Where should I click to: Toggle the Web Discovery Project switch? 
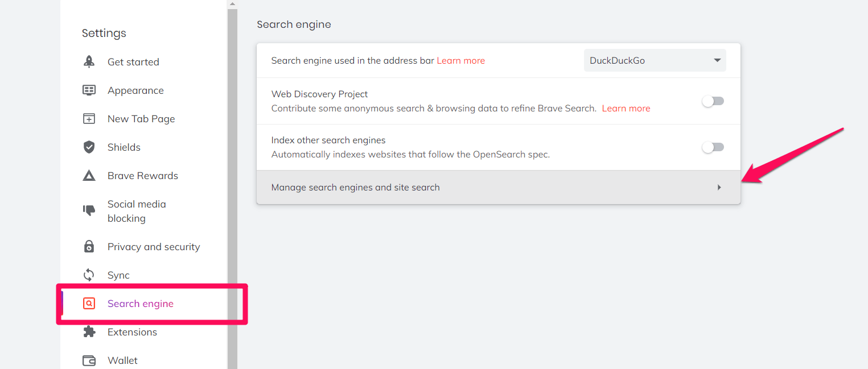coord(713,101)
